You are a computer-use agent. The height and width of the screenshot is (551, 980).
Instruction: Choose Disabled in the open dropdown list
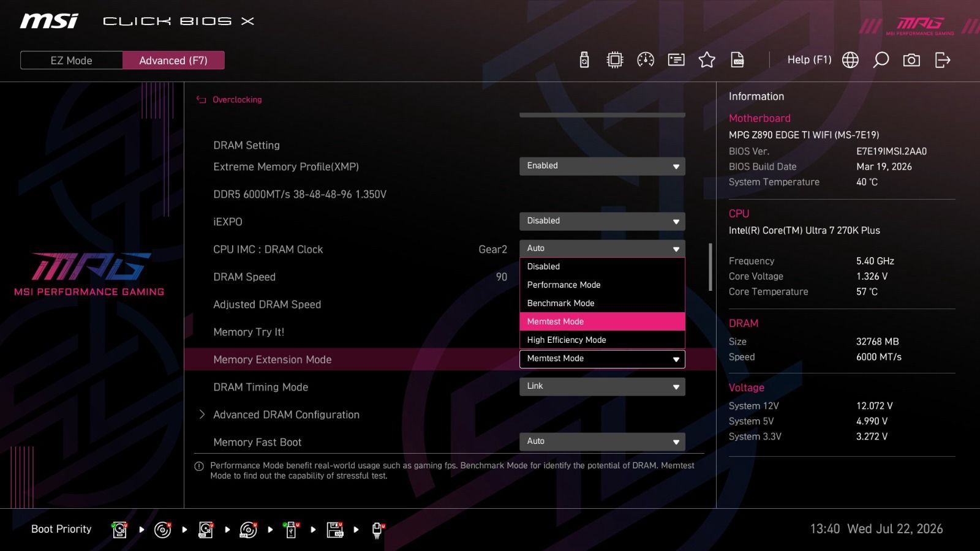pyautogui.click(x=602, y=266)
